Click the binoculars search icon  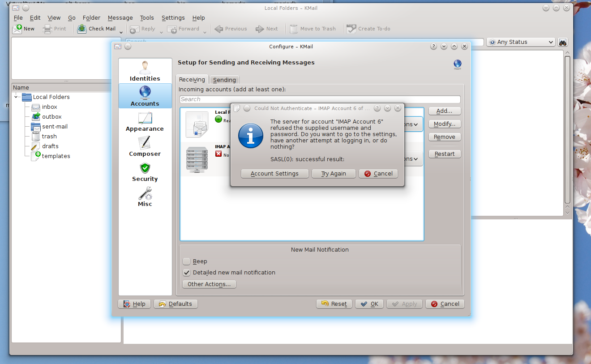pyautogui.click(x=563, y=42)
